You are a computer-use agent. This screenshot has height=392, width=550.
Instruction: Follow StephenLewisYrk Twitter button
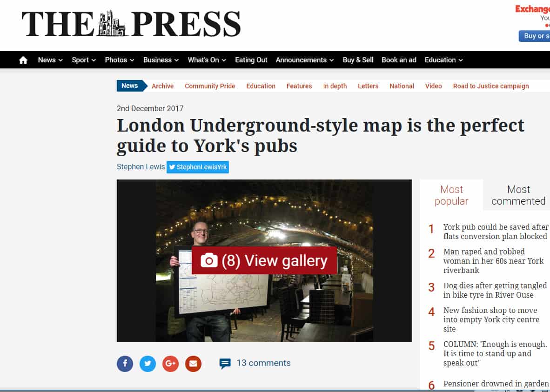[198, 167]
